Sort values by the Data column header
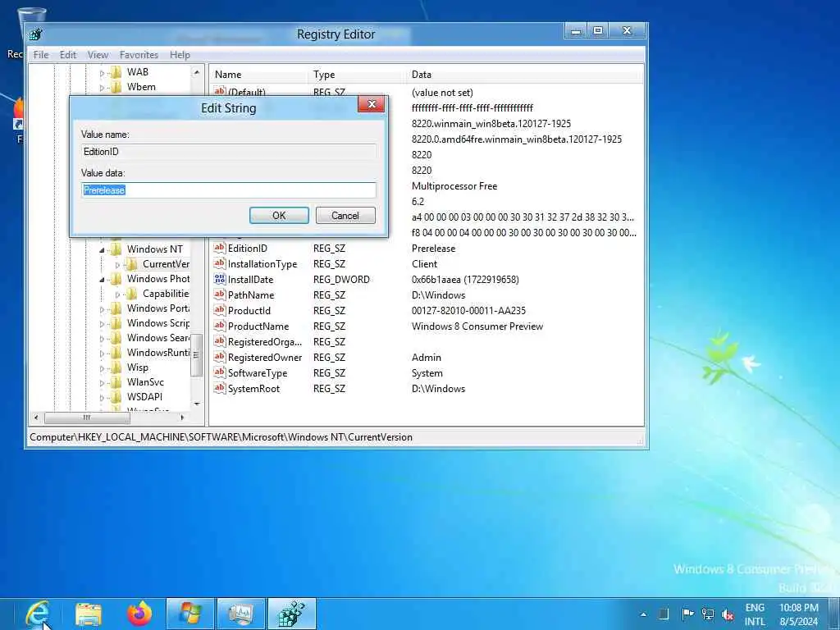The height and width of the screenshot is (630, 840). pyautogui.click(x=524, y=75)
